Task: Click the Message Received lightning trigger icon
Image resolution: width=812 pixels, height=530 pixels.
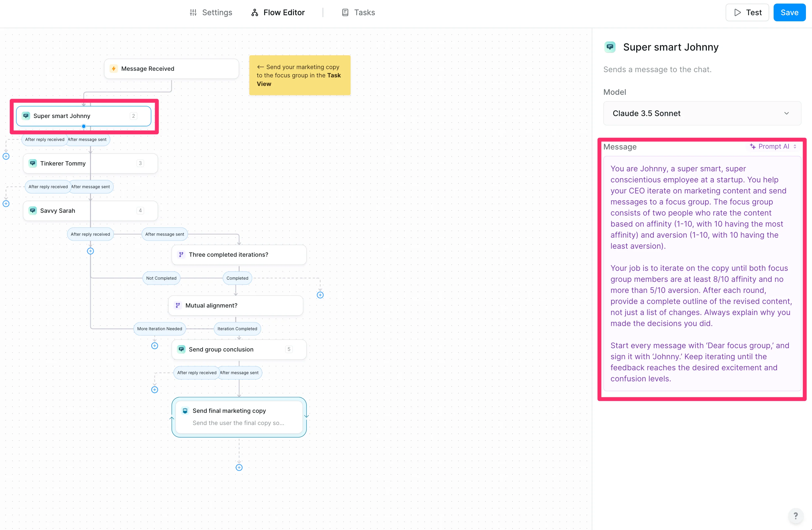Action: click(x=114, y=69)
